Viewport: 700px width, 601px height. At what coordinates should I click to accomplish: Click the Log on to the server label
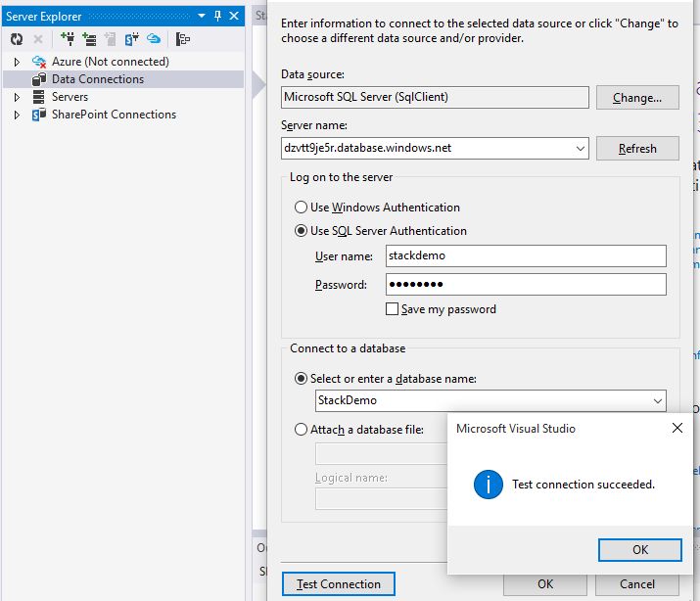point(341,177)
